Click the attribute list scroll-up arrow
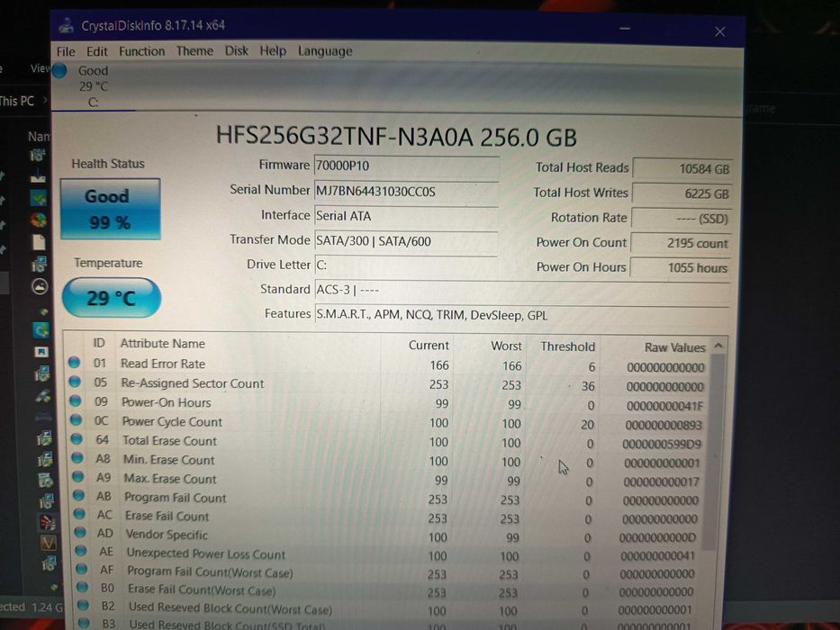This screenshot has height=630, width=840. (719, 346)
